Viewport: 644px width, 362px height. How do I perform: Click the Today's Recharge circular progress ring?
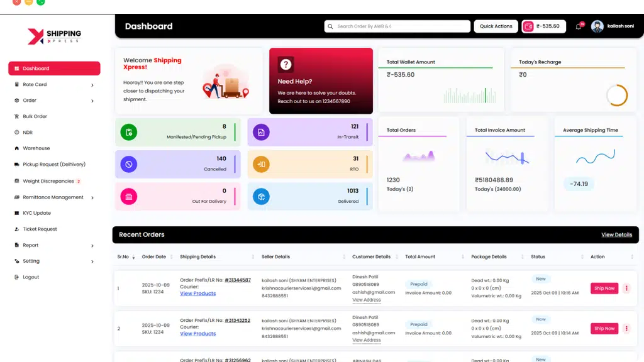617,96
